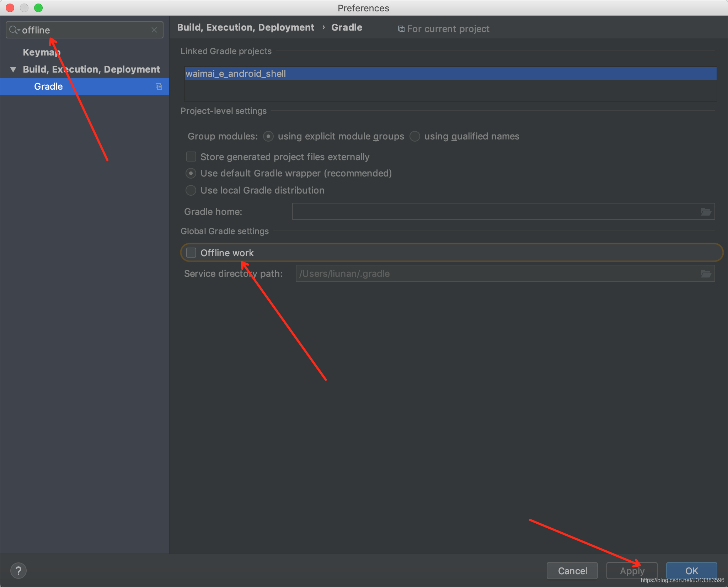
Task: Click the copy settings icon beside Gradle
Action: pos(159,86)
